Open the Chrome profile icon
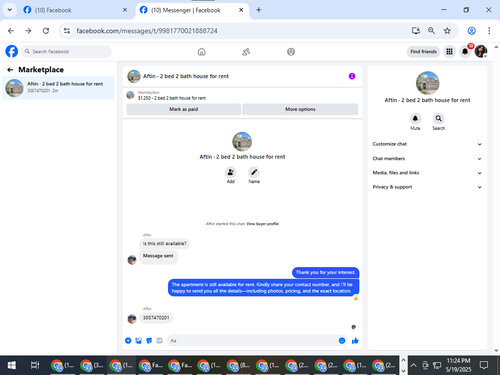This screenshot has height=375, width=500. 471,31
